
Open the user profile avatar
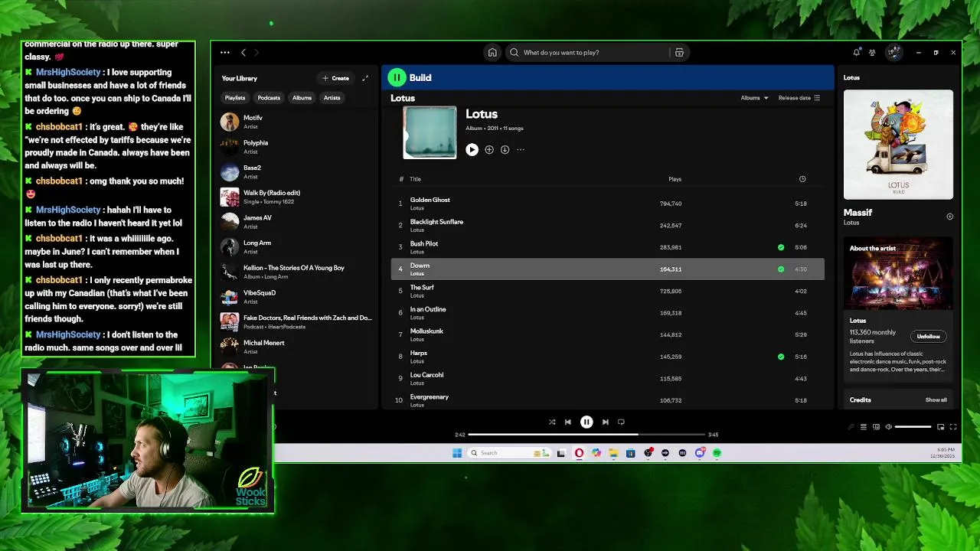(x=893, y=53)
